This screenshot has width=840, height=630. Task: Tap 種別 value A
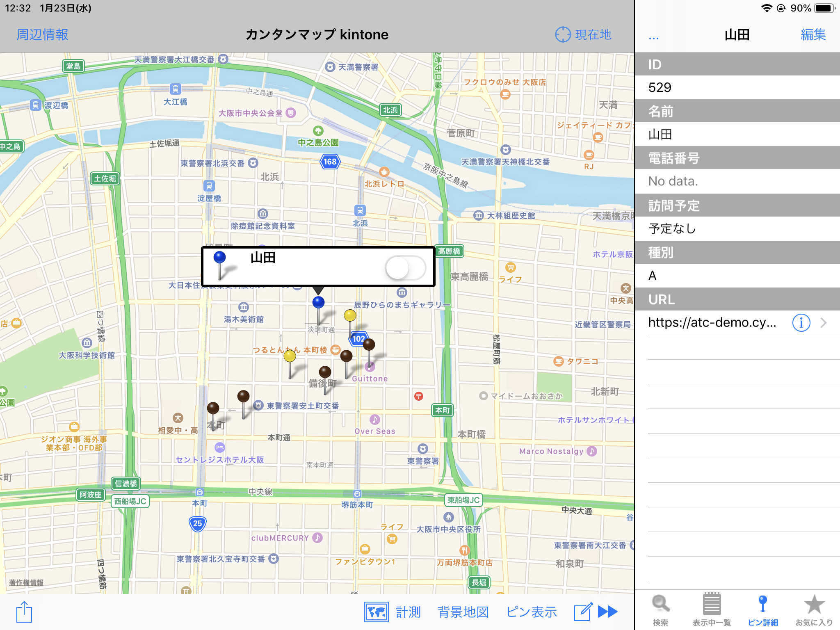pyautogui.click(x=652, y=276)
